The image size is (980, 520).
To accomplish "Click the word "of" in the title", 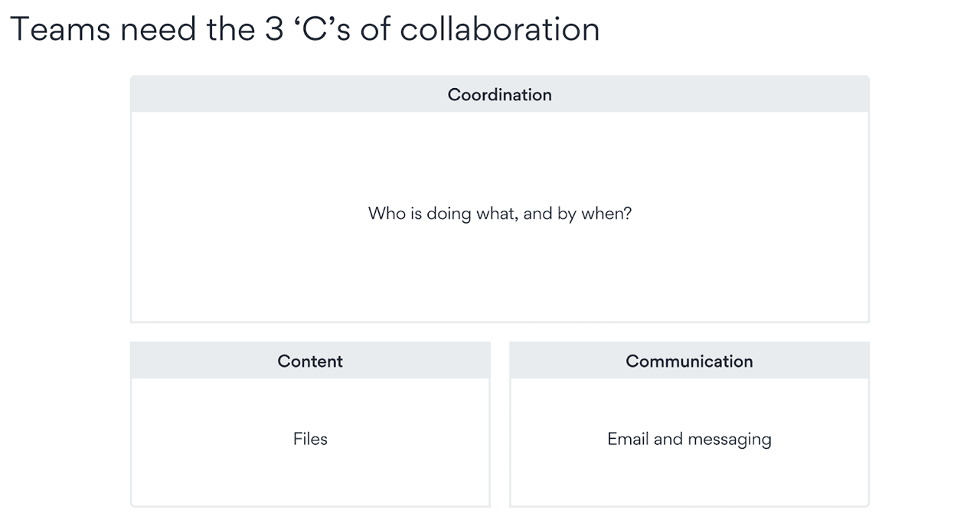I will click(376, 29).
